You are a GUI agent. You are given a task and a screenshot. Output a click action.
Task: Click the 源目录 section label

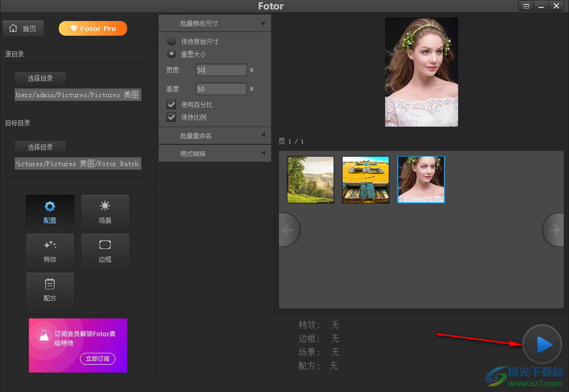pyautogui.click(x=15, y=54)
